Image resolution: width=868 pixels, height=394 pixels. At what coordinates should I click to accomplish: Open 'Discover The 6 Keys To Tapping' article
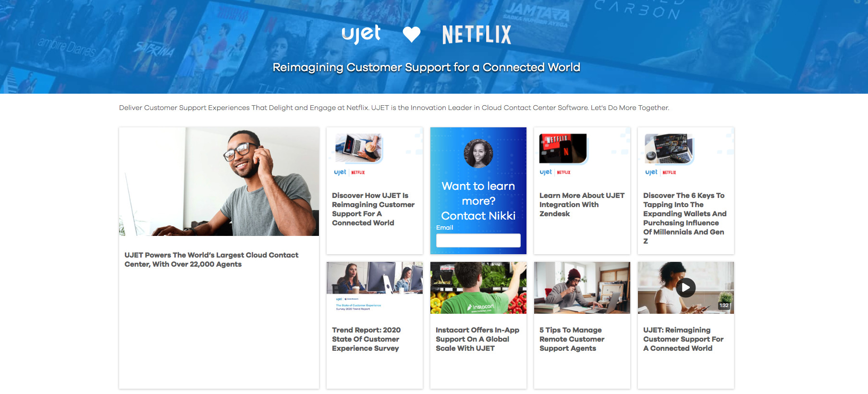click(685, 218)
